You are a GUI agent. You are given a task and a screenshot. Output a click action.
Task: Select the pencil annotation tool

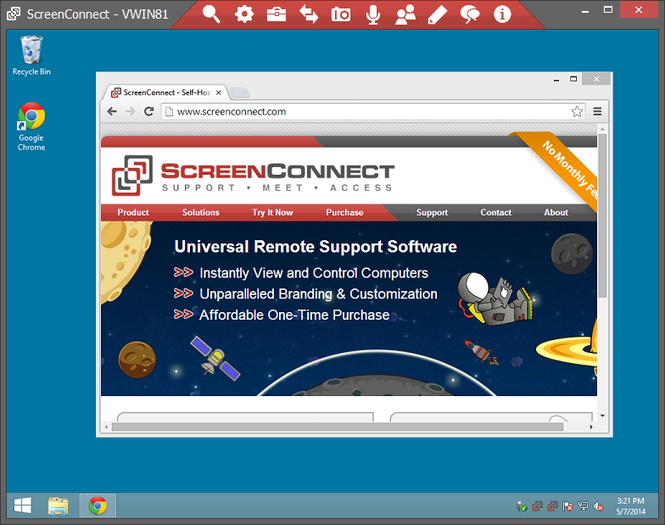[437, 14]
